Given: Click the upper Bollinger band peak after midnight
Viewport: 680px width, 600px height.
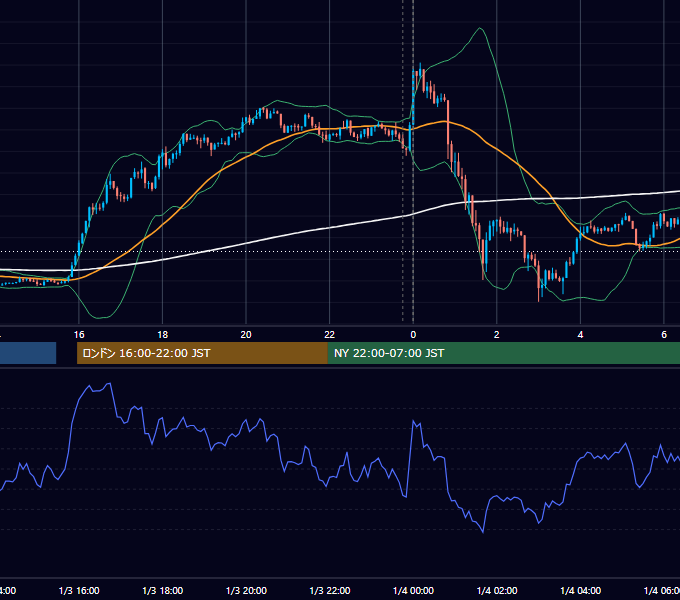Looking at the screenshot, I should (480, 29).
